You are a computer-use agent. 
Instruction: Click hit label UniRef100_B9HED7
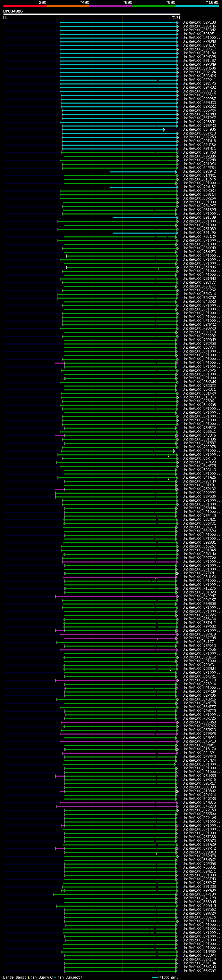point(199,45)
